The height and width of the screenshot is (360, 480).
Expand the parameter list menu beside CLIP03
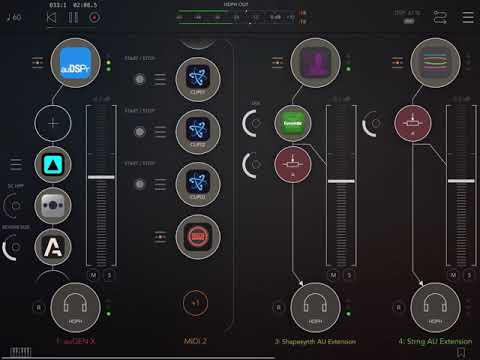[x=160, y=184]
